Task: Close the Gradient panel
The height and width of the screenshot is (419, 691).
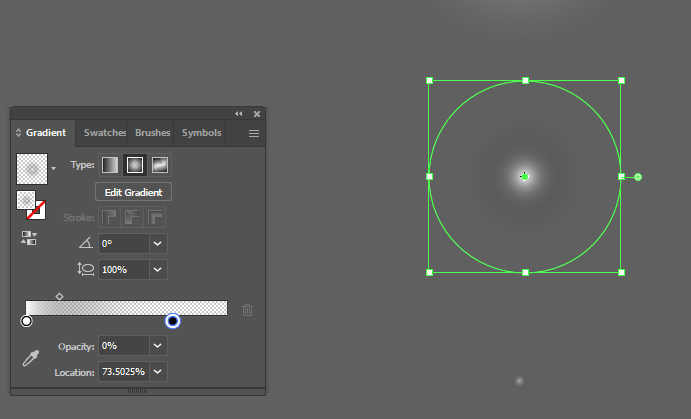Action: (257, 114)
